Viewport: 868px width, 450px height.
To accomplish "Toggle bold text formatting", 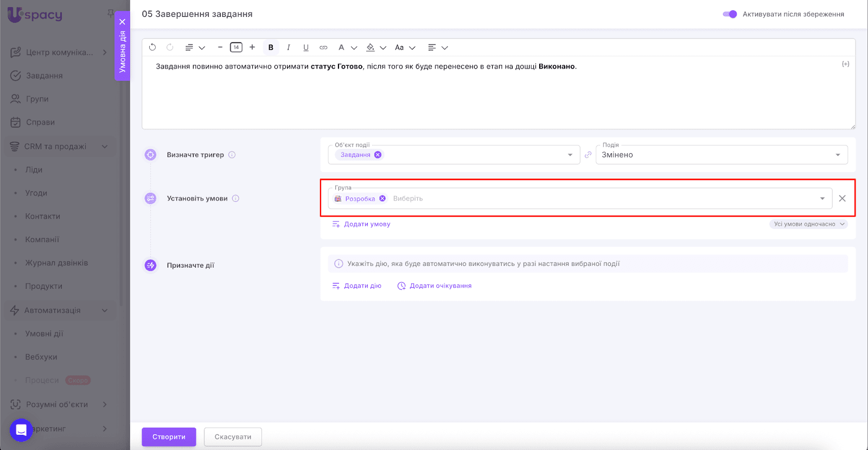I will pos(271,47).
